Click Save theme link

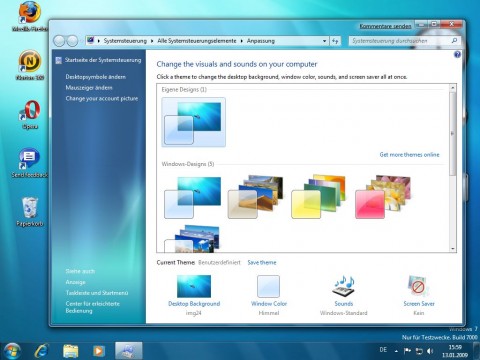coord(262,263)
